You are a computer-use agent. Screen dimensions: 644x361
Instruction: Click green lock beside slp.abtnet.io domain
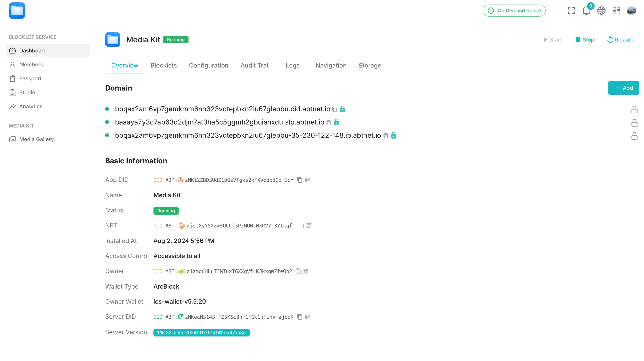tap(337, 122)
